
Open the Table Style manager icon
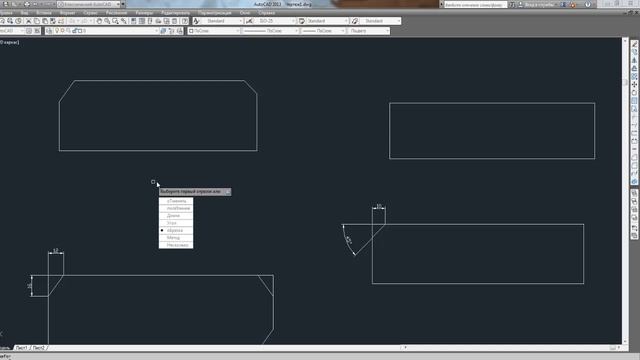[302, 21]
